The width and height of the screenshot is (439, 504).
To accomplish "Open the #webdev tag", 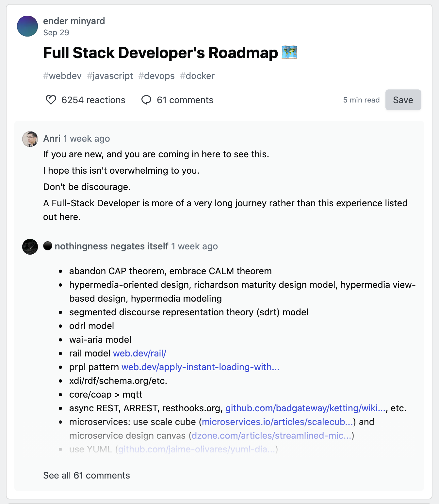I will (62, 76).
